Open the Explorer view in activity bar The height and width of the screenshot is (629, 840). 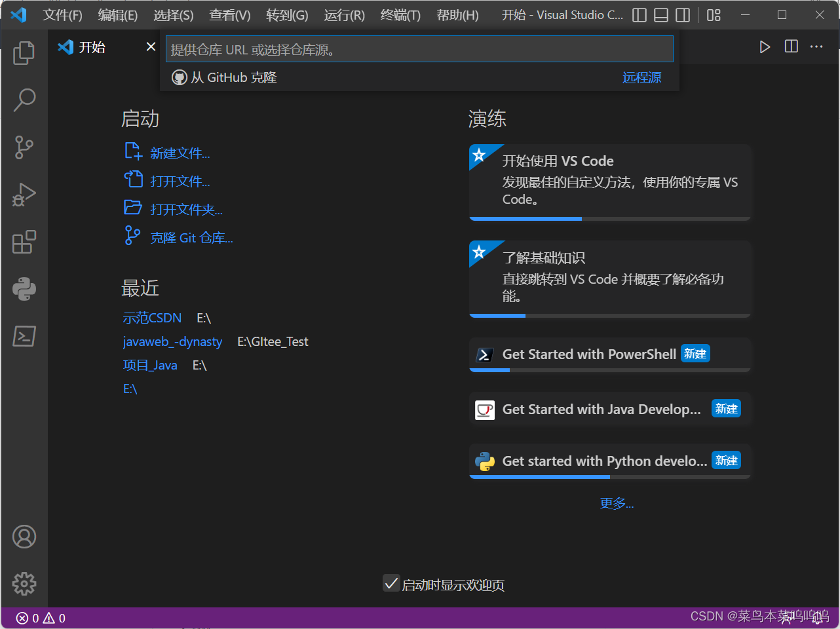[24, 52]
